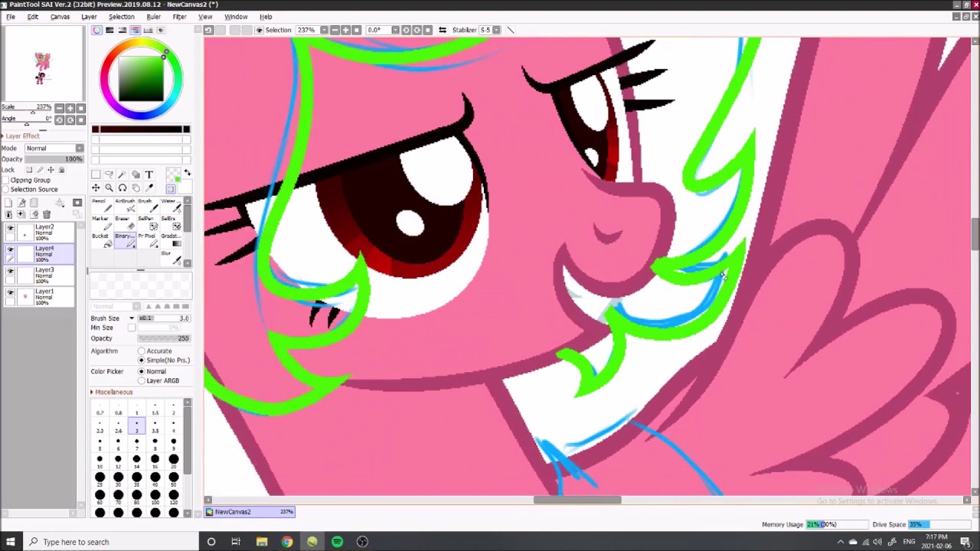The width and height of the screenshot is (980, 551).
Task: Adjust the brush Opacity slider
Action: click(x=164, y=338)
